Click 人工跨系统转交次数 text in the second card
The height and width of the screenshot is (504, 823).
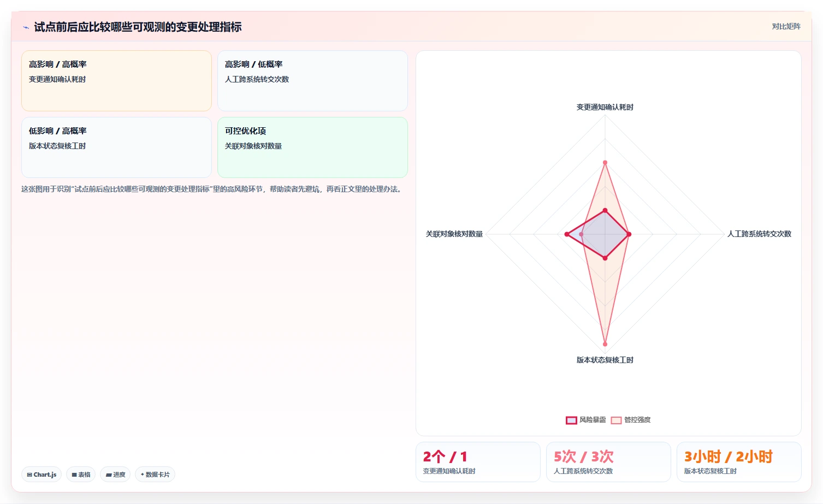[x=257, y=79]
